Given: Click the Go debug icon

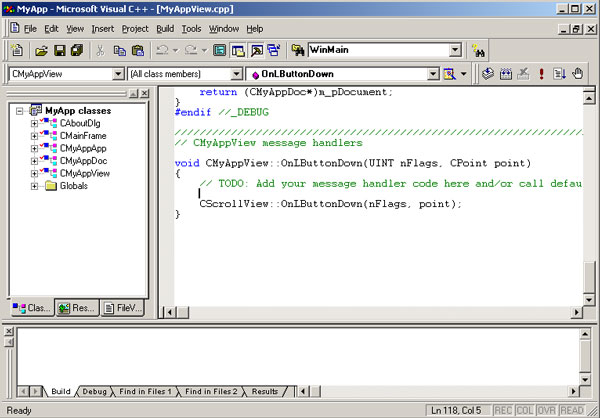Looking at the screenshot, I should (x=559, y=73).
